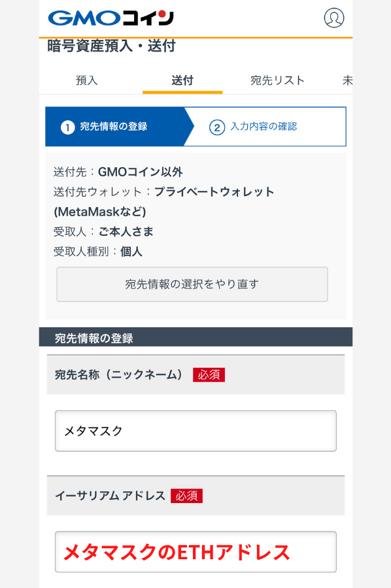
Task: Select the 送付 tab
Action: (x=182, y=80)
